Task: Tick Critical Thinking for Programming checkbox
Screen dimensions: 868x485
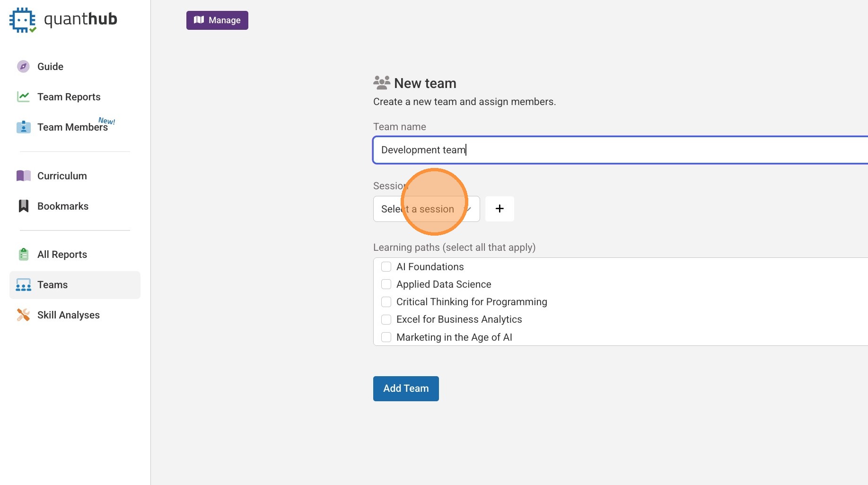Action: [386, 302]
